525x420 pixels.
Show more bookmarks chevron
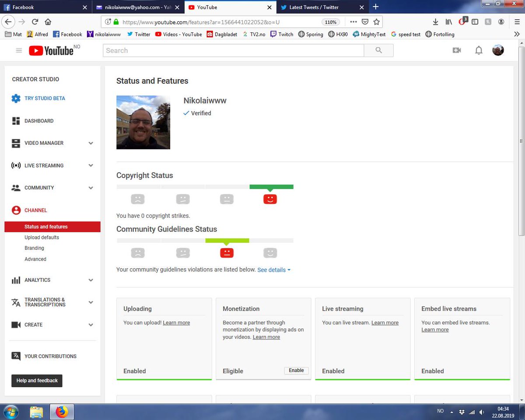(517, 34)
